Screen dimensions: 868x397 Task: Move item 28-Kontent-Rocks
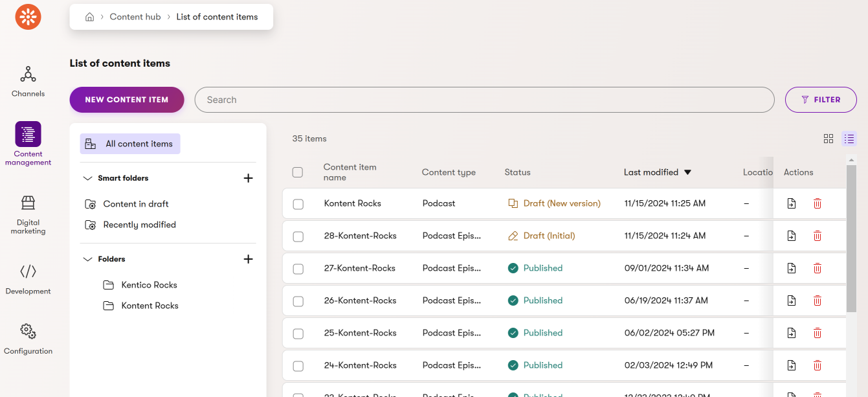coord(792,236)
